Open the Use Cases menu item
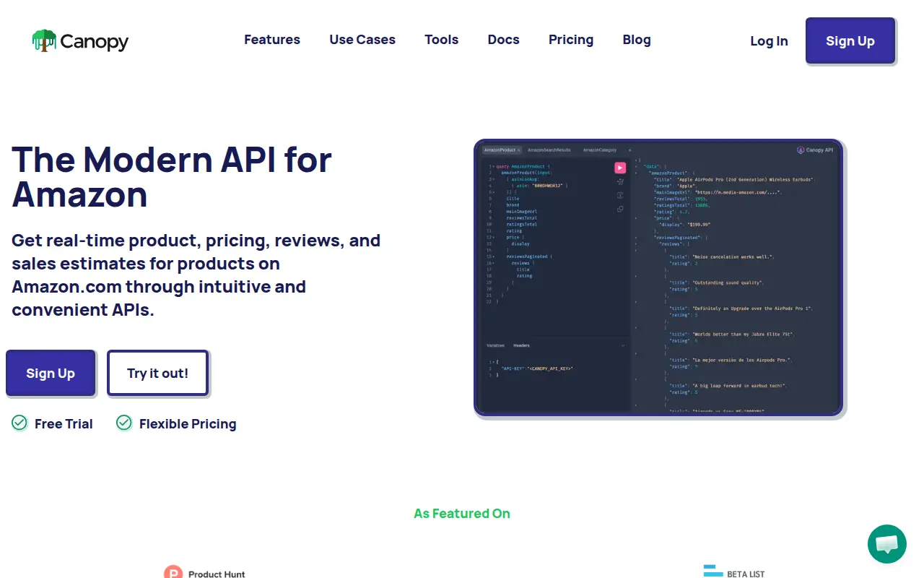This screenshot has height=578, width=924. (362, 40)
